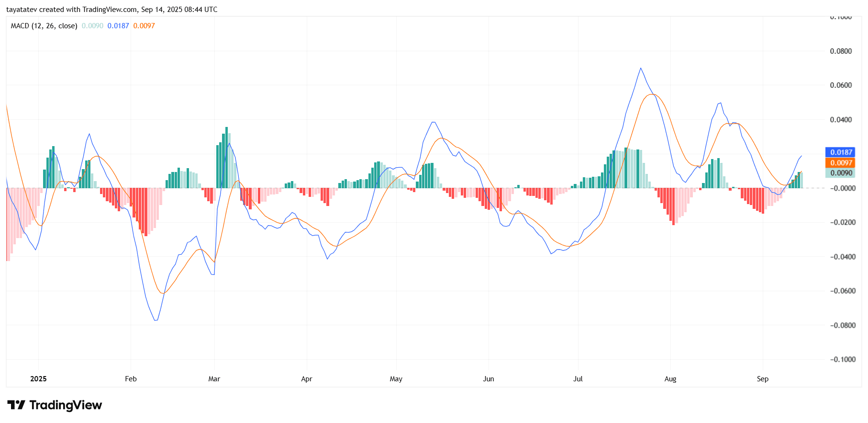
Task: Click the Feb time axis label
Action: [x=131, y=379]
